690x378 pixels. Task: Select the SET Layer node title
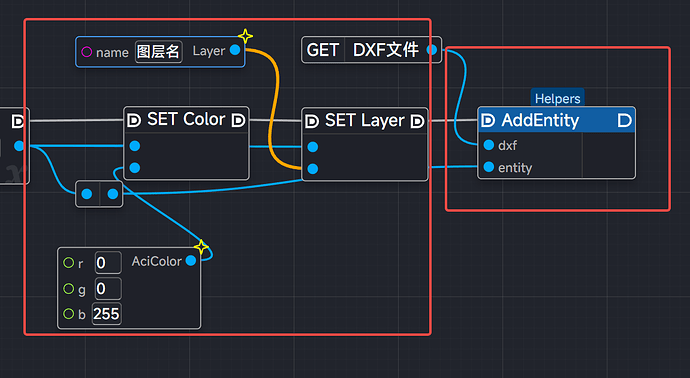coord(364,120)
